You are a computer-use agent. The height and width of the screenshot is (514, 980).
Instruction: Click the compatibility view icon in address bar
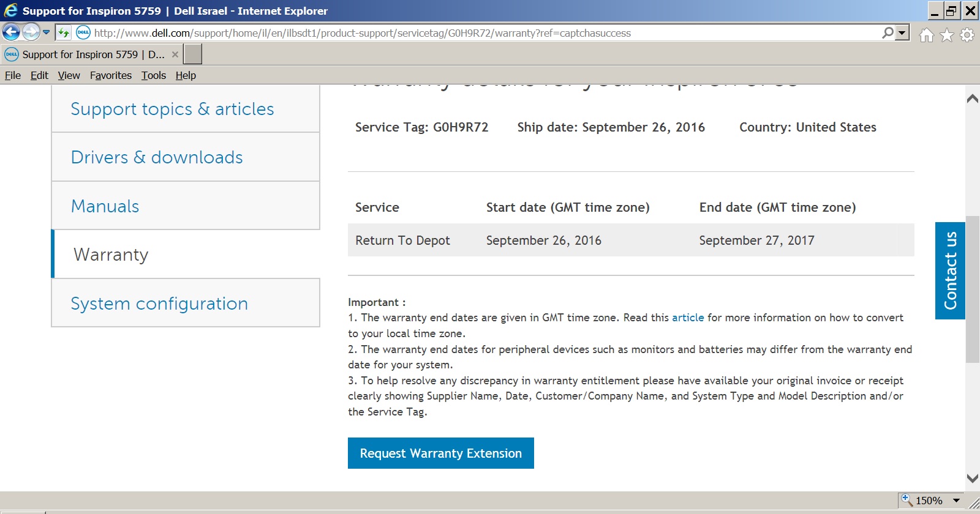pyautogui.click(x=64, y=33)
